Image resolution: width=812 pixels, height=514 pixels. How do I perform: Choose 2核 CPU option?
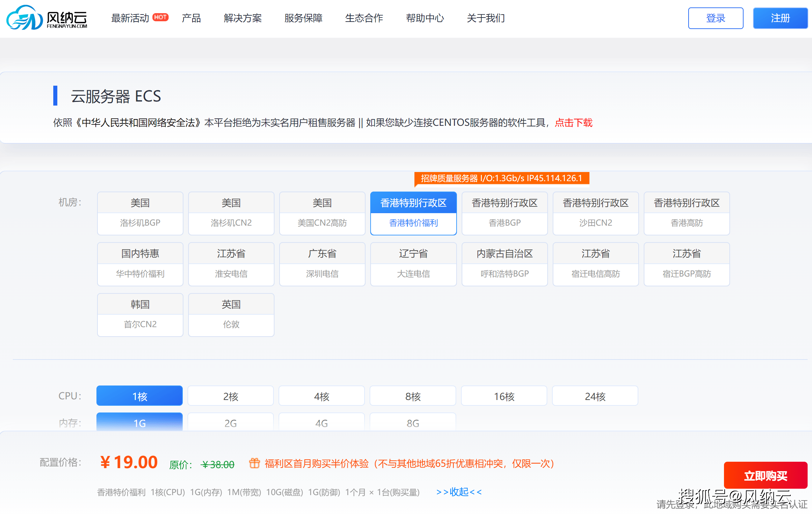(x=231, y=396)
